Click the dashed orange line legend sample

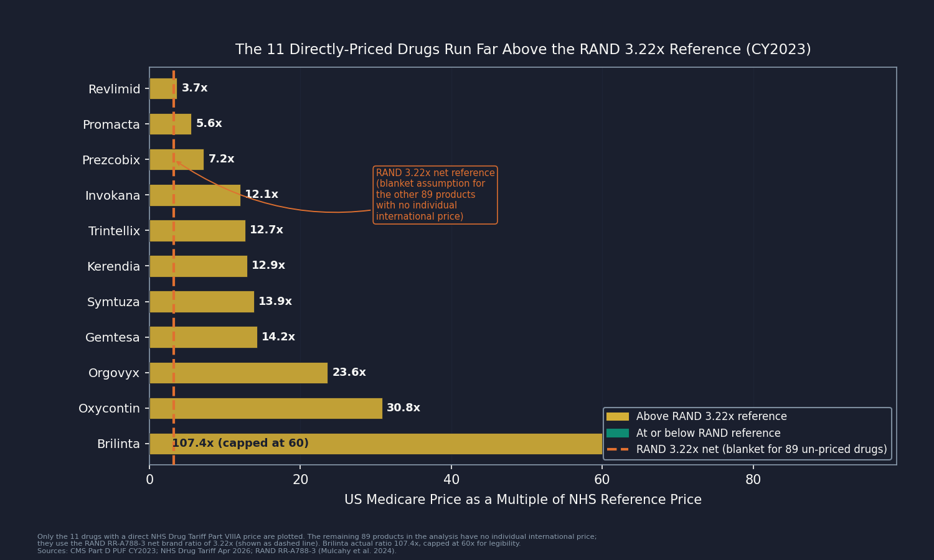pos(618,449)
